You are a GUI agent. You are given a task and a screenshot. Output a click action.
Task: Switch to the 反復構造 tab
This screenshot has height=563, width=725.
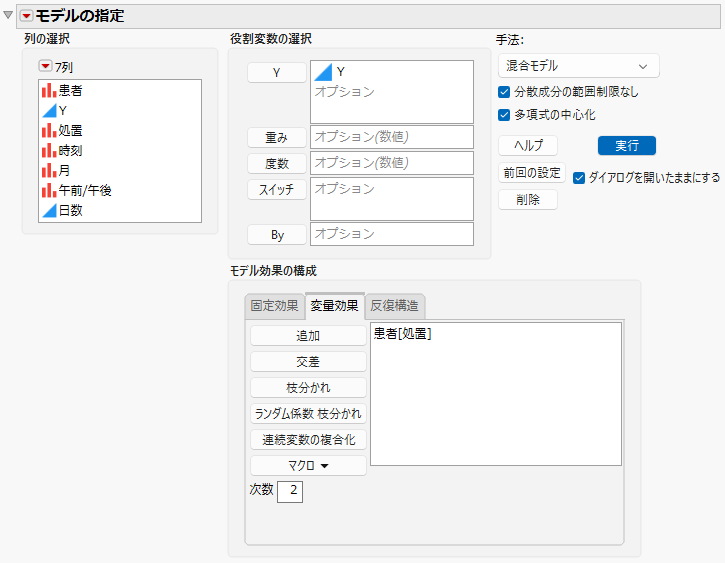click(x=394, y=306)
